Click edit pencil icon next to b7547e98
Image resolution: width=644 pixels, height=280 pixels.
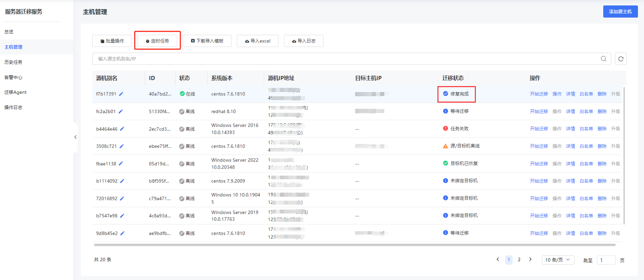pyautogui.click(x=122, y=216)
